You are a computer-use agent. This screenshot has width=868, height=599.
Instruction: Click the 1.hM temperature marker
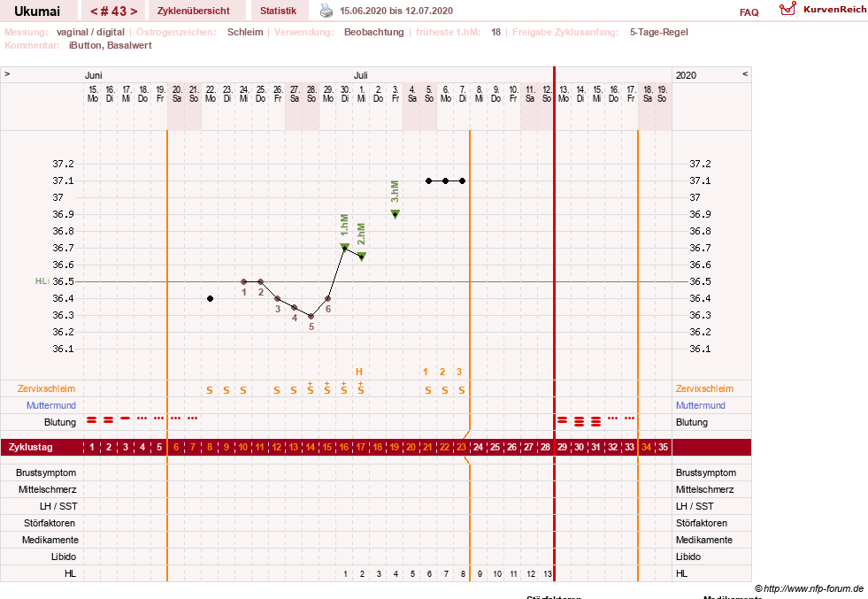345,247
